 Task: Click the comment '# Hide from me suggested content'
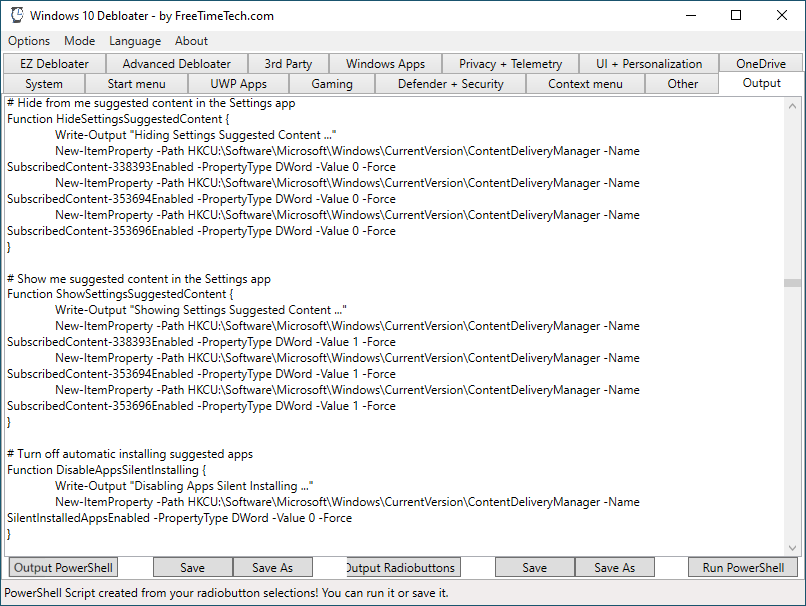tap(151, 103)
